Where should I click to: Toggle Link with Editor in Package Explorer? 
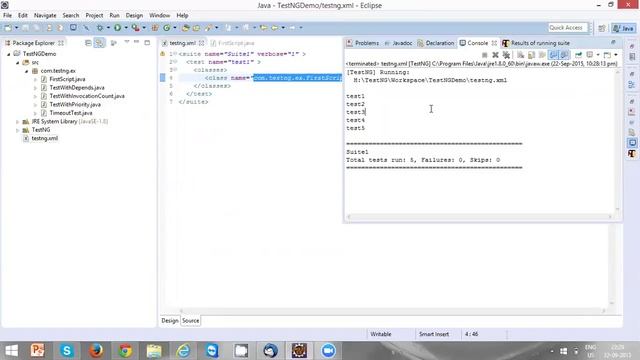[x=99, y=43]
